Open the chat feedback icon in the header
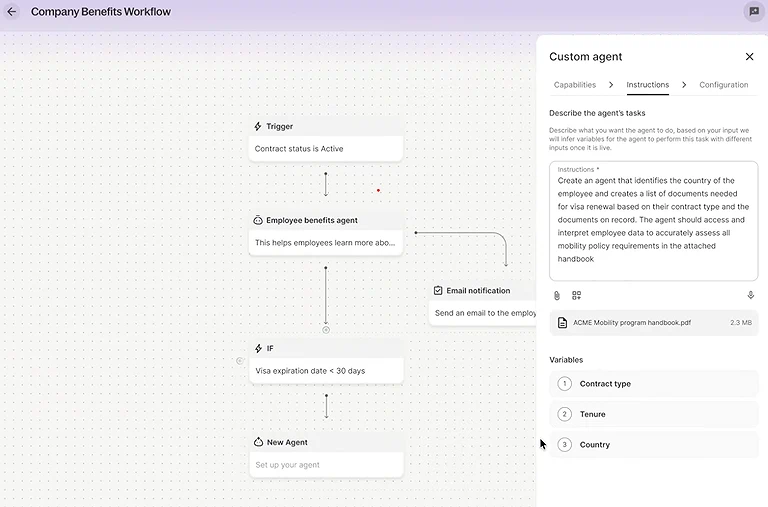The image size is (768, 507). pos(754,11)
